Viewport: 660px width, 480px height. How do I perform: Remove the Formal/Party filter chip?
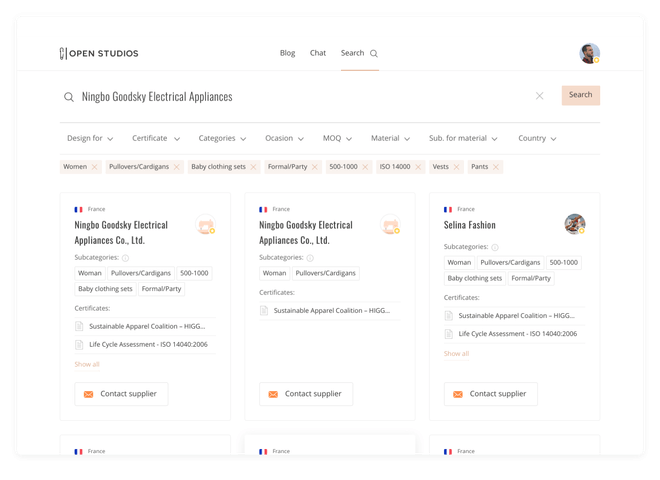click(314, 167)
